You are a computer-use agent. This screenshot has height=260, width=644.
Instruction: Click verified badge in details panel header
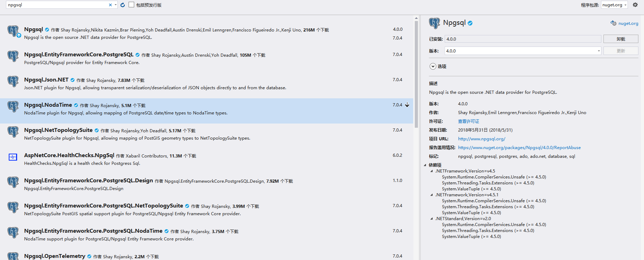[470, 23]
